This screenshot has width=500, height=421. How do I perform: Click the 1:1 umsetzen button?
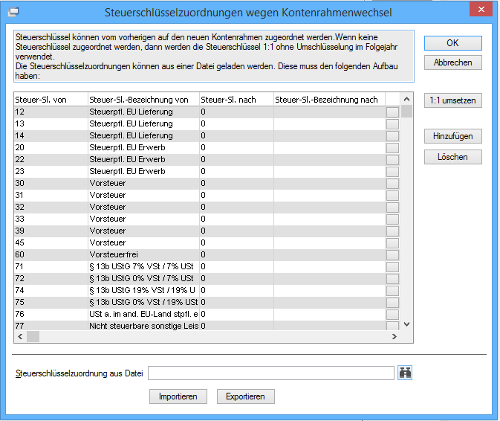pyautogui.click(x=453, y=100)
